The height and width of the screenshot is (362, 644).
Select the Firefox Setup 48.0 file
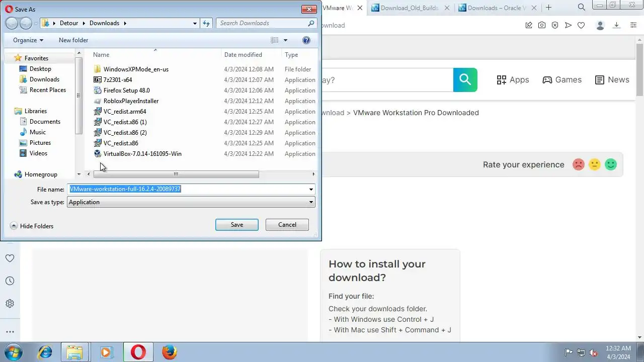(x=126, y=90)
